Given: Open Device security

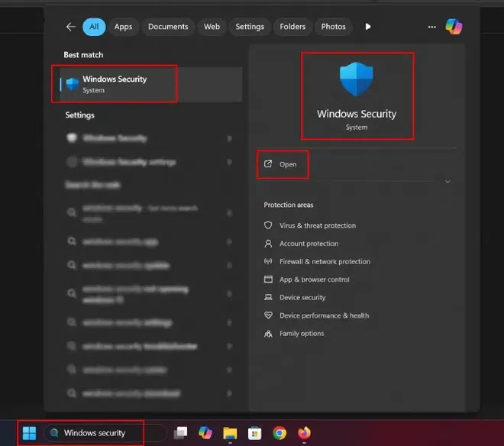Looking at the screenshot, I should pyautogui.click(x=302, y=298).
